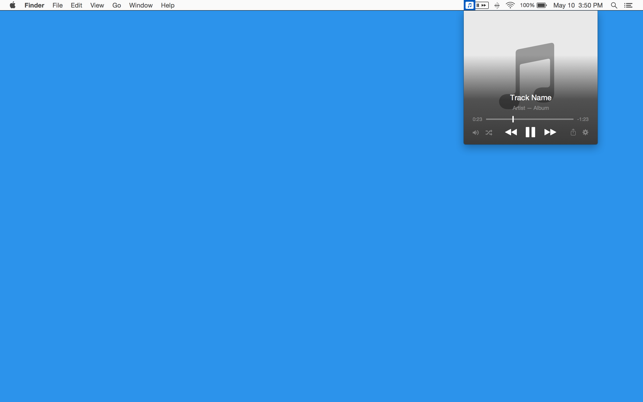The width and height of the screenshot is (643, 402).
Task: Toggle the remaining time -1:23 display
Action: click(x=583, y=119)
